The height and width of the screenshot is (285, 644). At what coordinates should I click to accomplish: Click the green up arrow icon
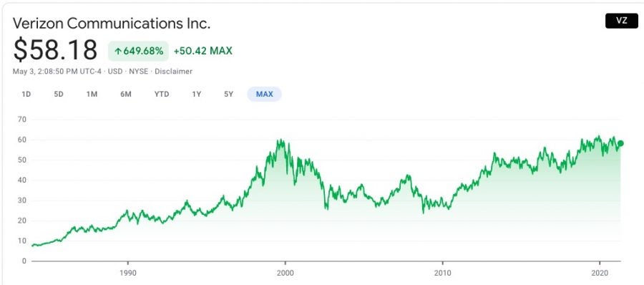[118, 52]
